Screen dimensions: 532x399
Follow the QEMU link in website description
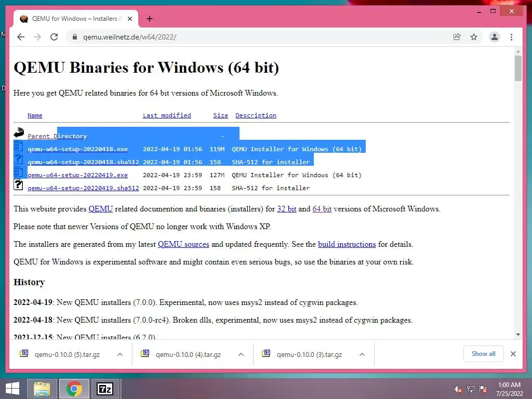tap(100, 209)
